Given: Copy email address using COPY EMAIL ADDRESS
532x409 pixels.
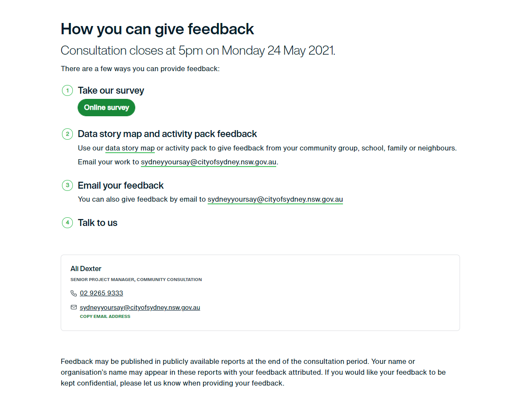Looking at the screenshot, I should tap(105, 317).
